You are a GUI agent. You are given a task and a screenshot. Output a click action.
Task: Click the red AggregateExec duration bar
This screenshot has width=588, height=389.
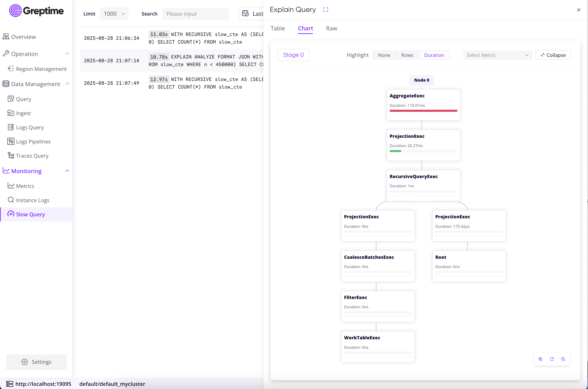423,111
